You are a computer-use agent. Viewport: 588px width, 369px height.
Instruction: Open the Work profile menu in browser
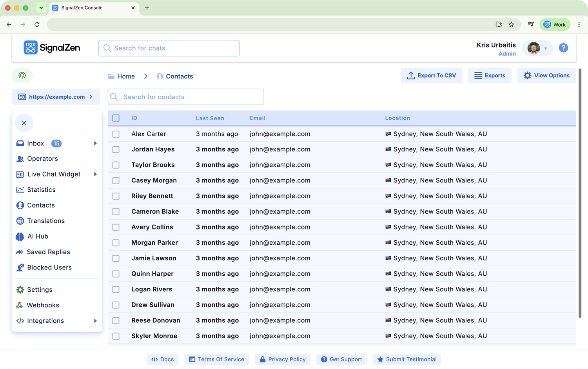[555, 24]
